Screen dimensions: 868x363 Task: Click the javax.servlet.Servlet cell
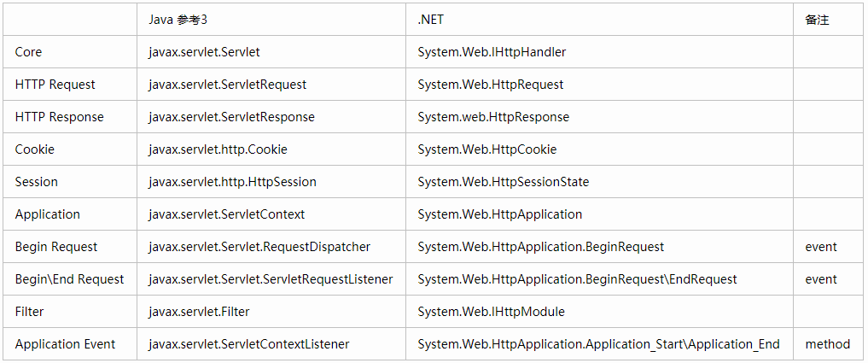271,52
